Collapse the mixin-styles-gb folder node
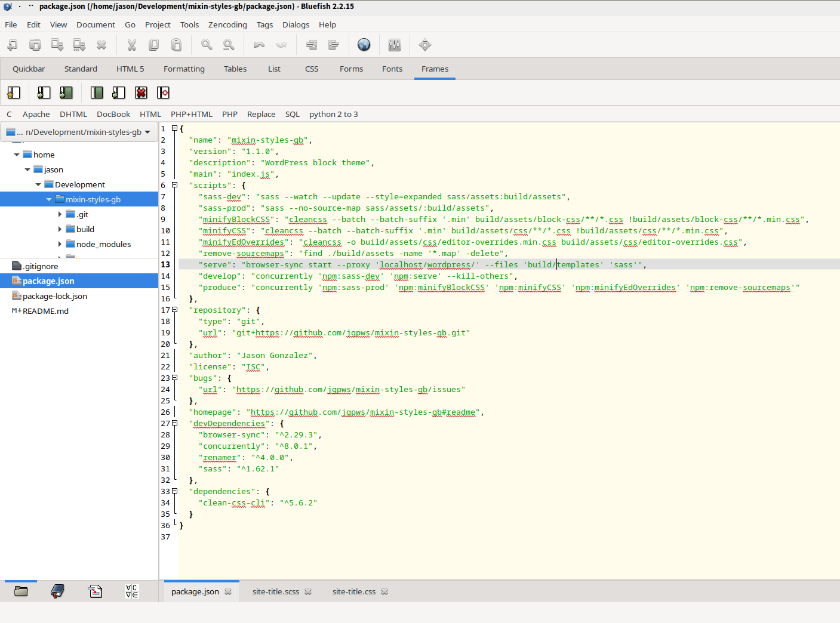This screenshot has width=840, height=623. (49, 199)
